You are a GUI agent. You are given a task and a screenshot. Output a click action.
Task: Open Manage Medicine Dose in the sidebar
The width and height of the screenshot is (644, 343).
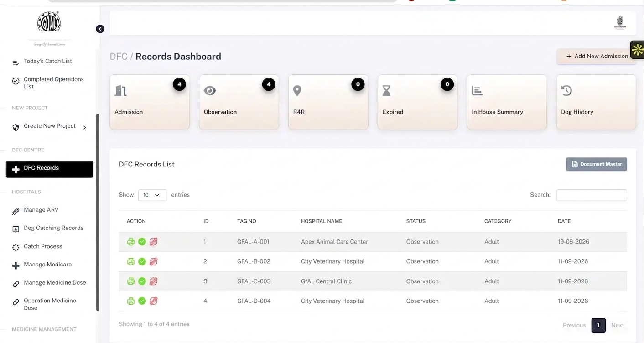coord(49,283)
